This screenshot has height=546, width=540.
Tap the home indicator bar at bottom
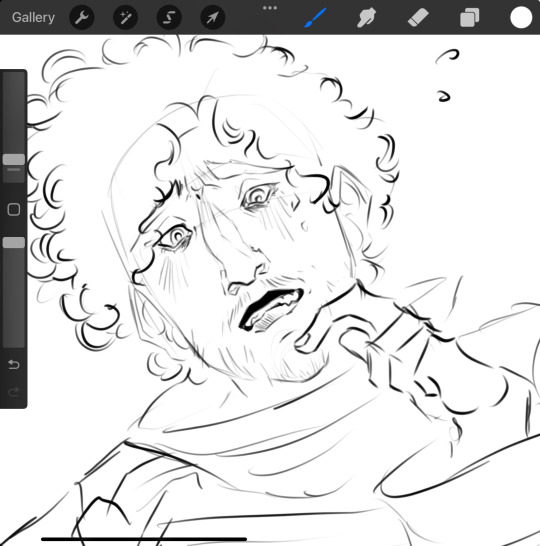[144, 539]
